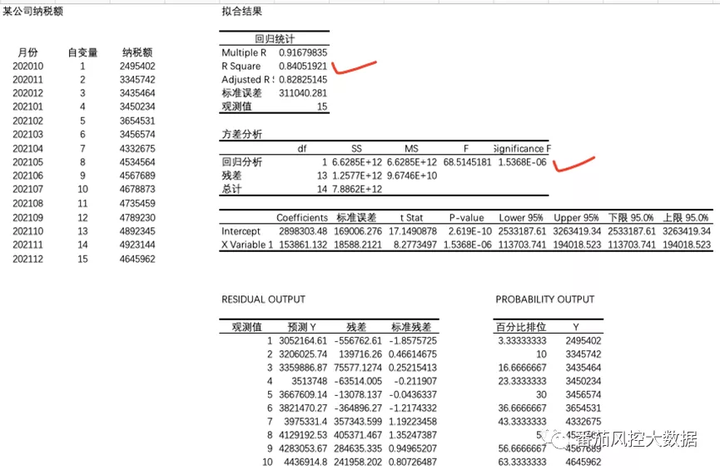This screenshot has height=470, width=720.
Task: Click tax amount cell 4645962 for 202112
Action: [x=137, y=258]
